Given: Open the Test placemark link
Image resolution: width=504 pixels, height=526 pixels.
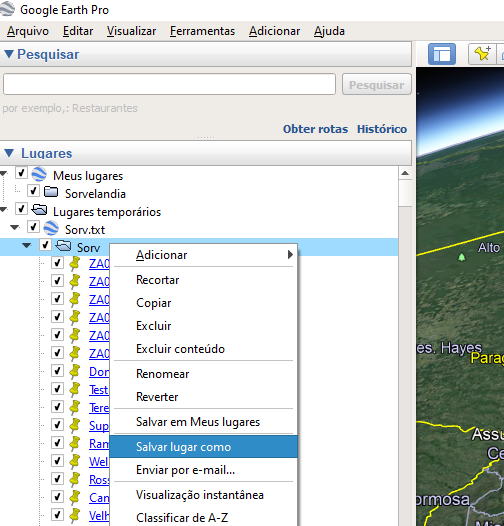Looking at the screenshot, I should point(99,390).
